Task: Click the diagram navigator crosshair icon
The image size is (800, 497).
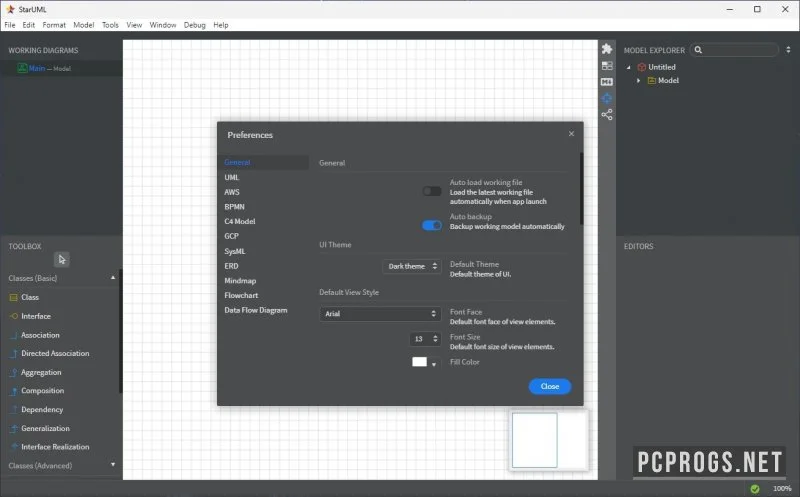Action: point(607,98)
